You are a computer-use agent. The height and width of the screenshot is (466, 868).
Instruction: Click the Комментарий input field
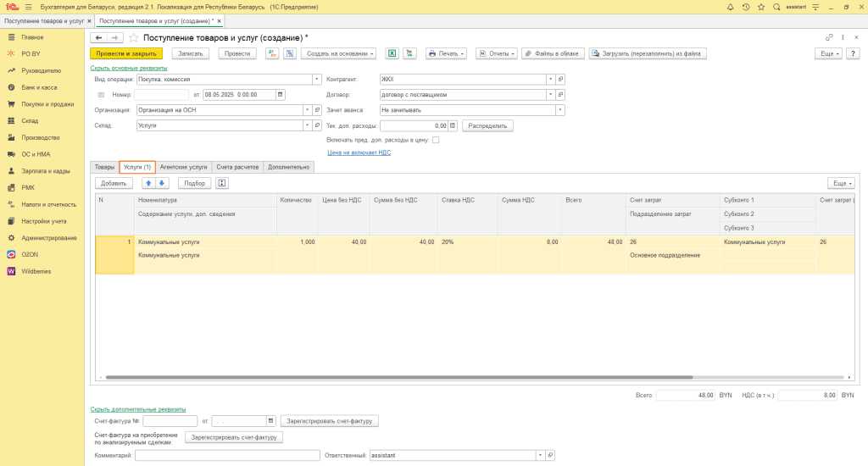pyautogui.click(x=227, y=456)
